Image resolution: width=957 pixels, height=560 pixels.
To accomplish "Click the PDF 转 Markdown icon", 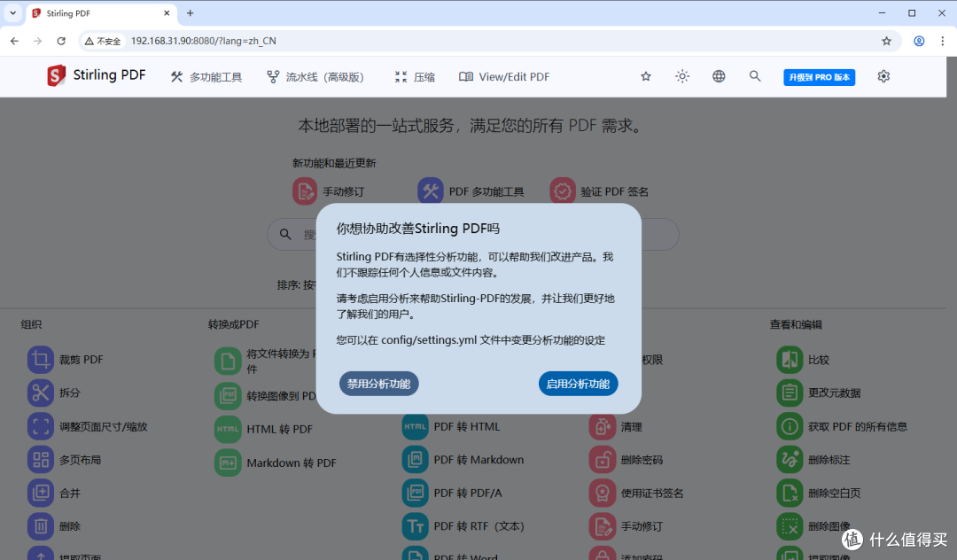I will [x=415, y=459].
